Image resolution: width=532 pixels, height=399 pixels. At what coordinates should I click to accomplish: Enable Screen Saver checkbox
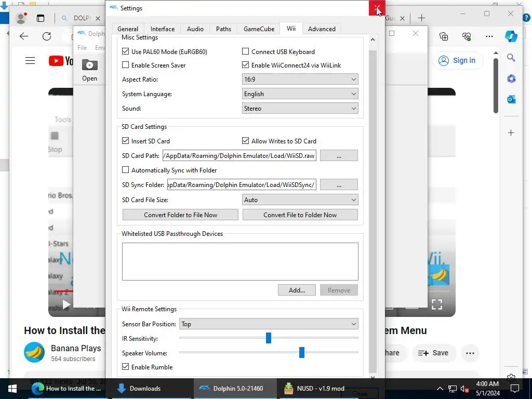click(x=126, y=65)
